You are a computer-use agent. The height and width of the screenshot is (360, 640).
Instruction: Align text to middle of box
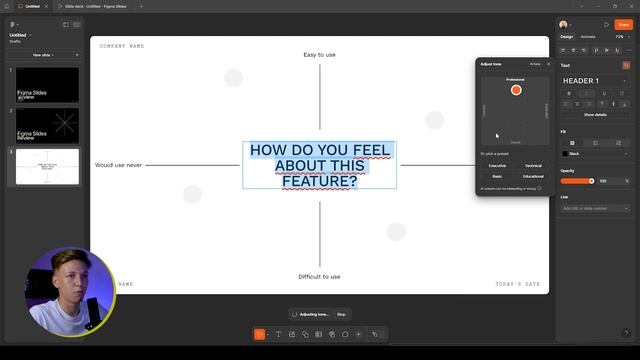click(x=613, y=104)
